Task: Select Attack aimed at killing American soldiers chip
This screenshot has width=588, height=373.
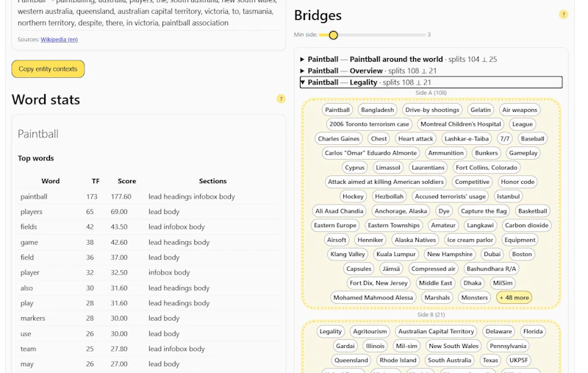Action: tap(385, 182)
